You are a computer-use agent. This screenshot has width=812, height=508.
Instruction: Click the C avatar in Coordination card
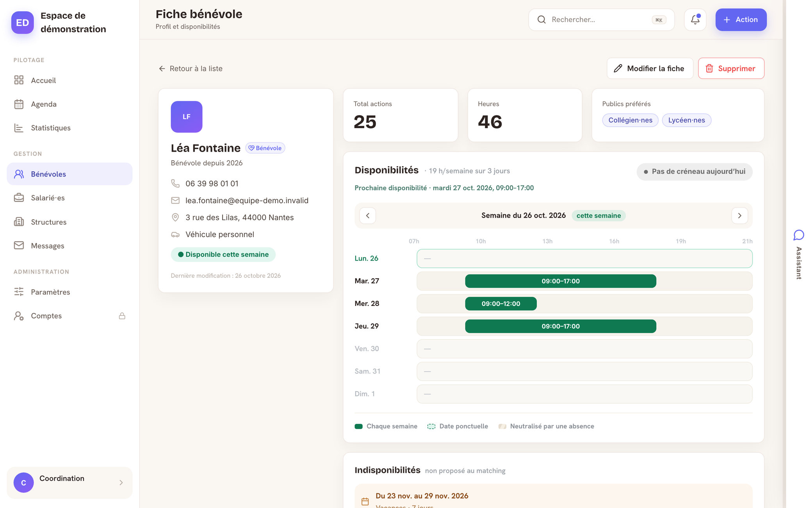(23, 483)
